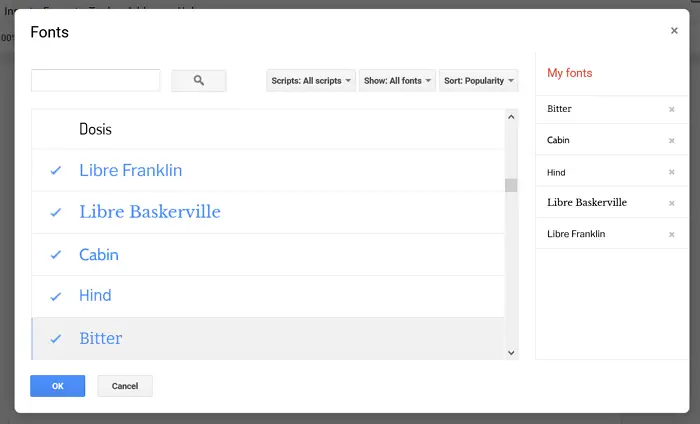Remove Bitter from My fonts list

pos(671,109)
